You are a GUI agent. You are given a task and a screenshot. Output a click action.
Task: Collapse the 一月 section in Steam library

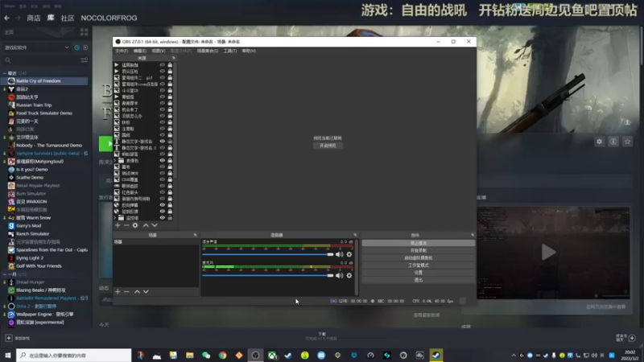(x=5, y=274)
